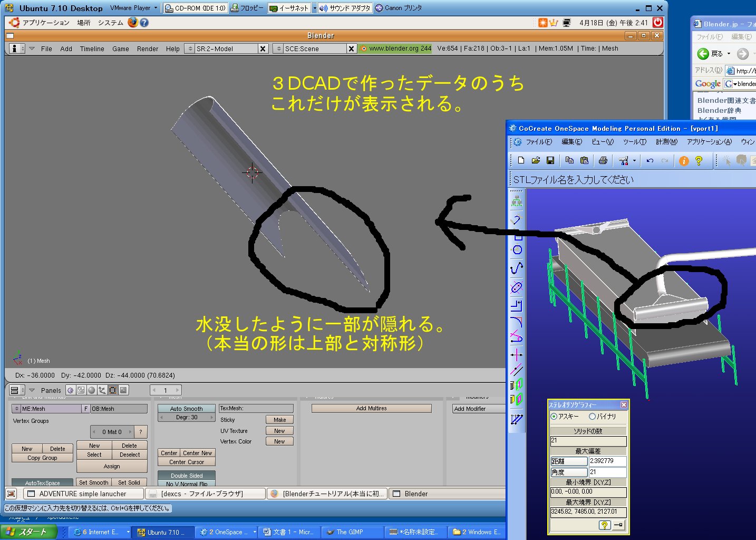Expand the VMware Player dropdown menu
756x540 pixels.
coord(156,8)
